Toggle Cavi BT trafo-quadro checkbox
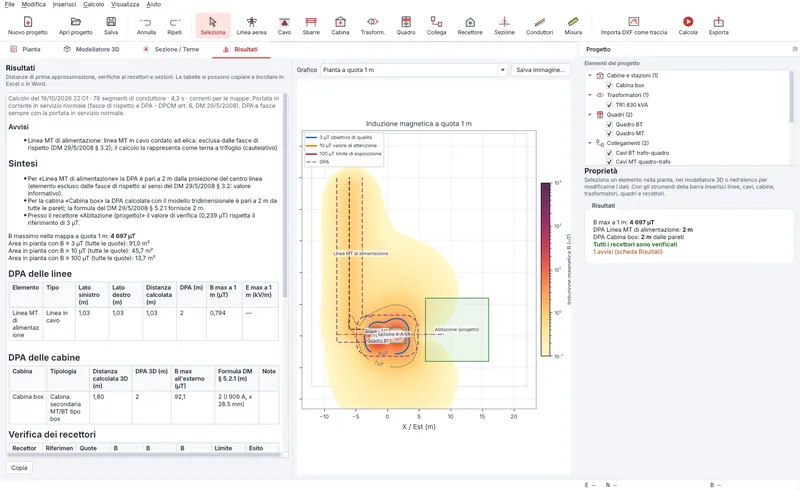The height and width of the screenshot is (490, 800). [x=609, y=153]
